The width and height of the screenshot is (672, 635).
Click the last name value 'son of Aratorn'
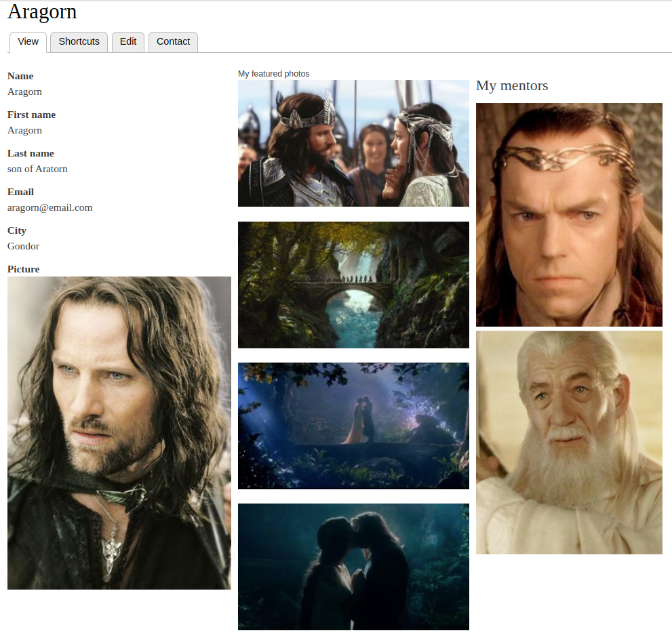pos(37,169)
